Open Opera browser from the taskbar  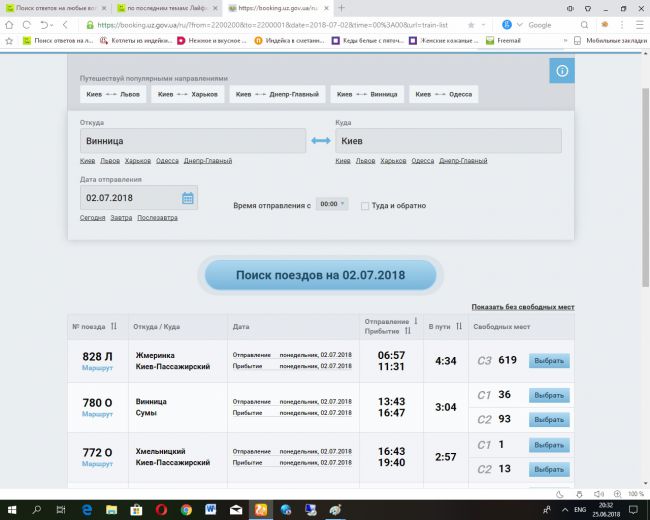[161, 509]
